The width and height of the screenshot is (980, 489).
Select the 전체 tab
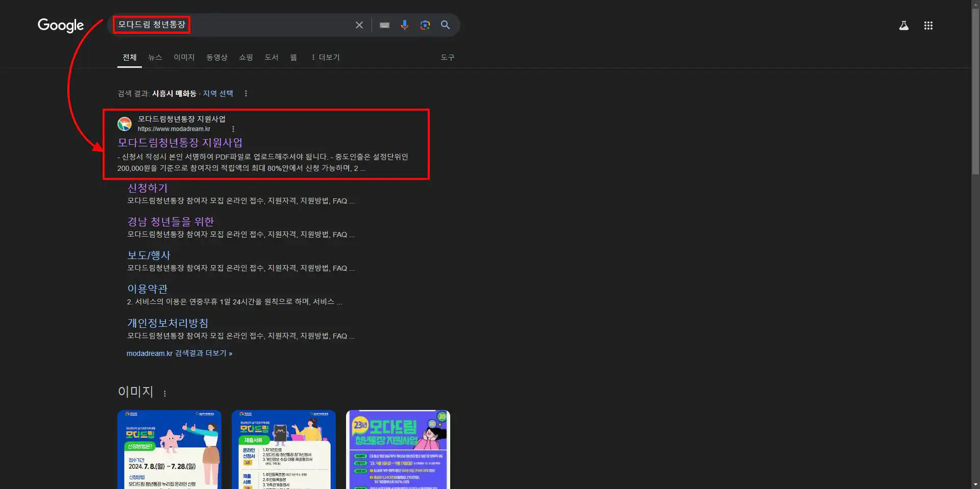click(130, 57)
